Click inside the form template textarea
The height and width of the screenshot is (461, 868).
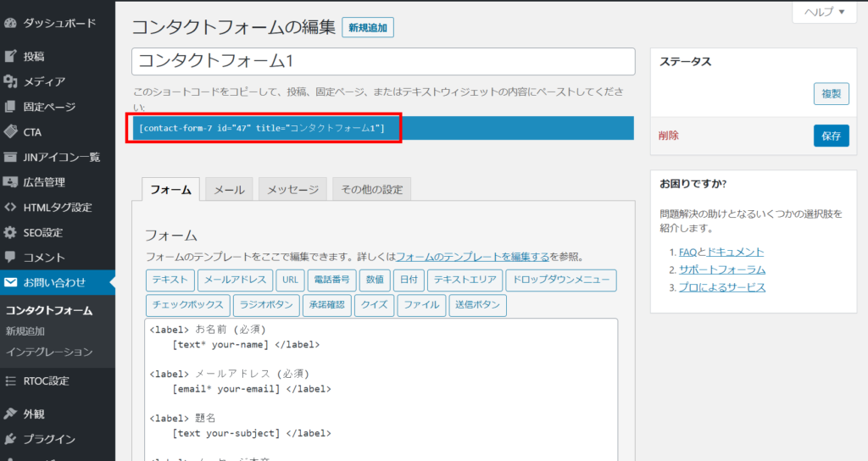(381, 390)
